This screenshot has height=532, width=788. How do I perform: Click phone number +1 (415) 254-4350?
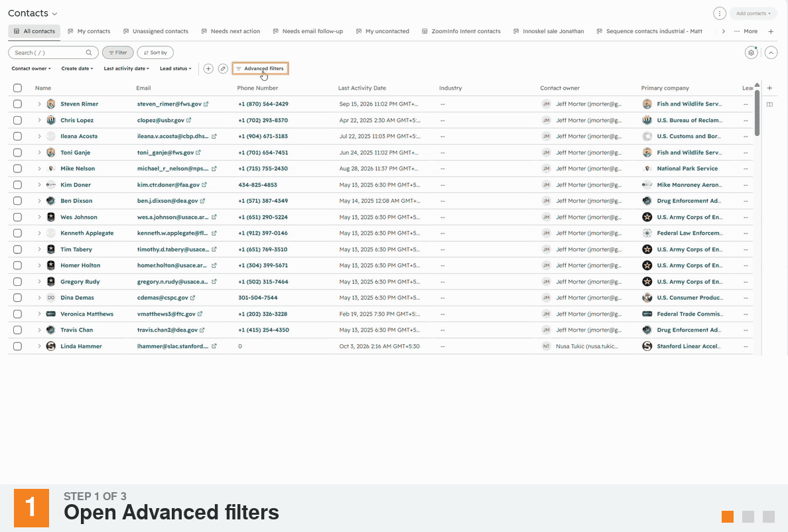tap(263, 330)
